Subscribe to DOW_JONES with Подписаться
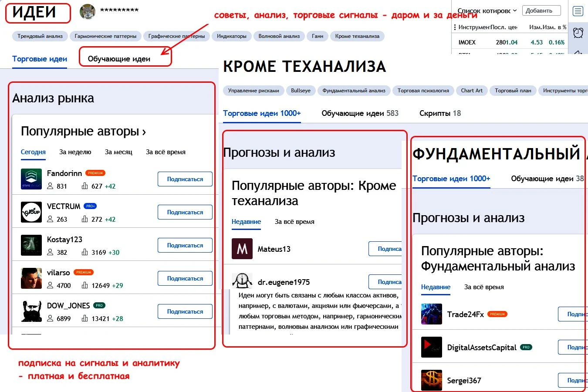 pyautogui.click(x=185, y=311)
